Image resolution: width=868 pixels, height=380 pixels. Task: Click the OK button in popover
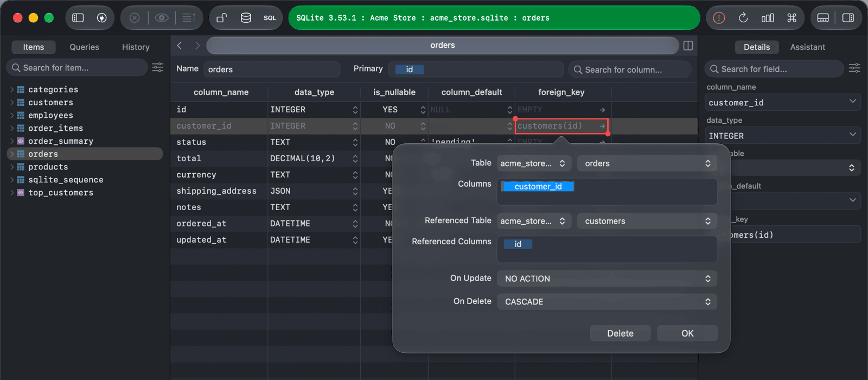[x=687, y=333]
